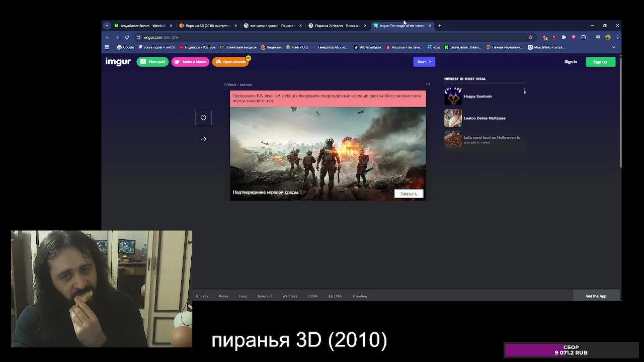
Task: Open the Emerald footer link
Action: pos(265,296)
